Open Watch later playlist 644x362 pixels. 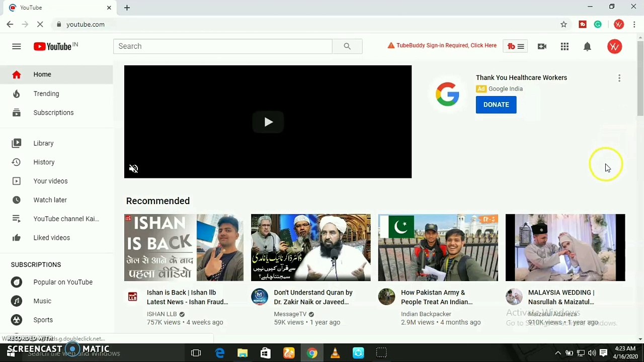(56, 200)
